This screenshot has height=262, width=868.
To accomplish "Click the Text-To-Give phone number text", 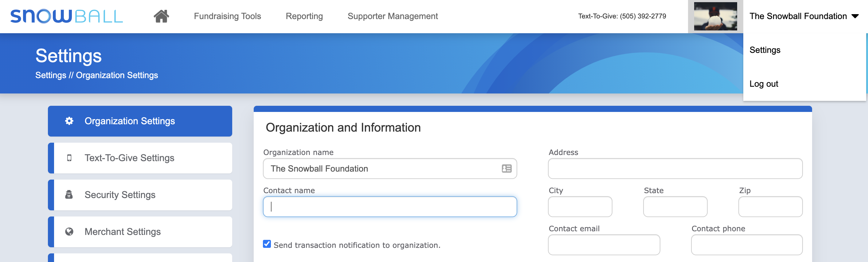I will (622, 16).
